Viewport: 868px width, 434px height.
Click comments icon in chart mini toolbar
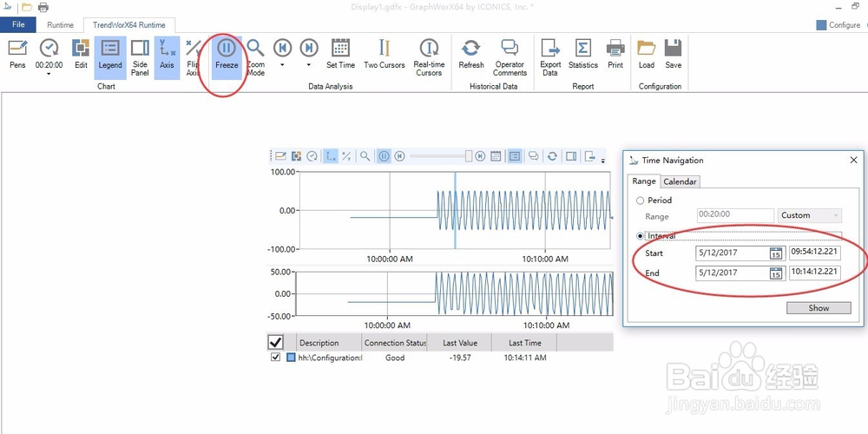point(534,156)
